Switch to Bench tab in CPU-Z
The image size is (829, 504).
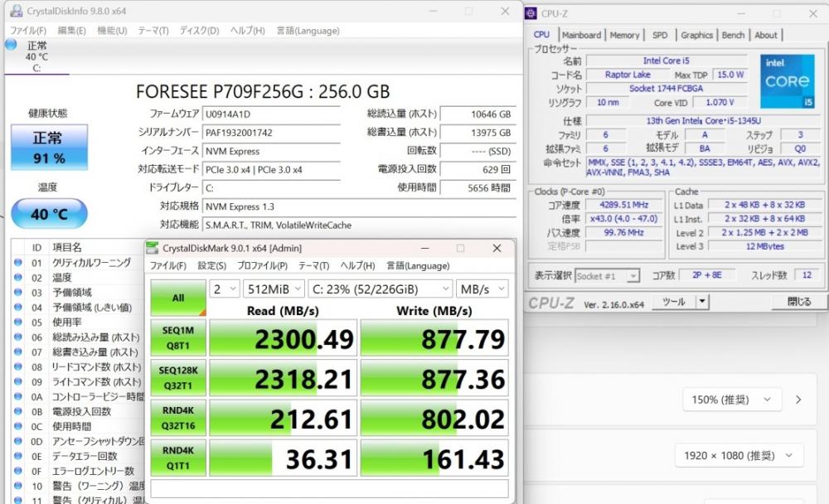pyautogui.click(x=733, y=35)
